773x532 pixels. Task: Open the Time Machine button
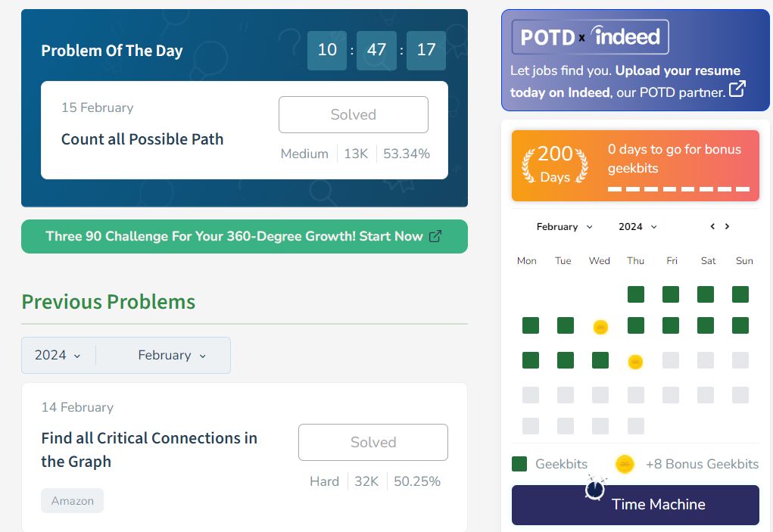[x=635, y=505]
